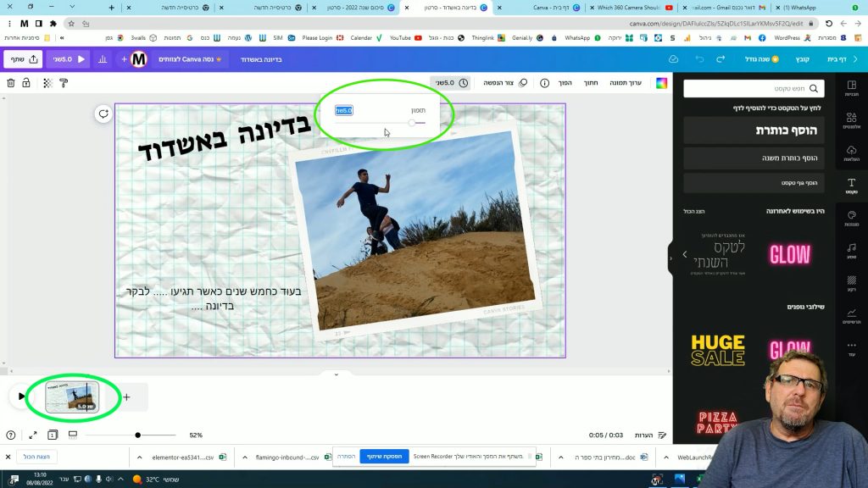The height and width of the screenshot is (488, 868).
Task: Open the Elements sidebar tab
Action: pyautogui.click(x=851, y=120)
